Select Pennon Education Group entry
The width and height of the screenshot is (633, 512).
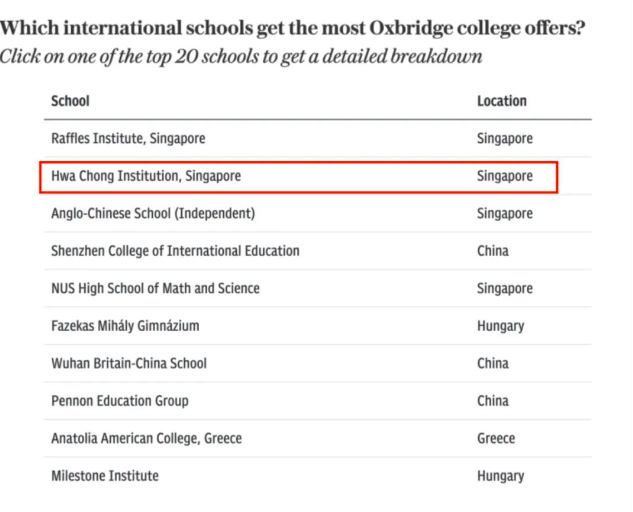pyautogui.click(x=119, y=401)
